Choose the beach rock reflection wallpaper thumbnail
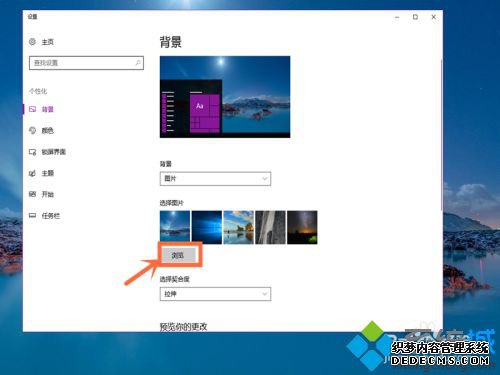 [239, 227]
